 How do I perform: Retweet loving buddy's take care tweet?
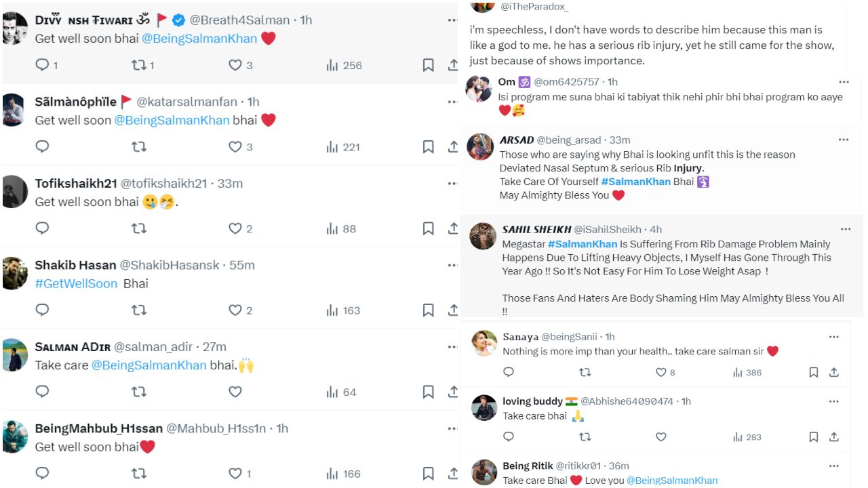[x=585, y=437]
